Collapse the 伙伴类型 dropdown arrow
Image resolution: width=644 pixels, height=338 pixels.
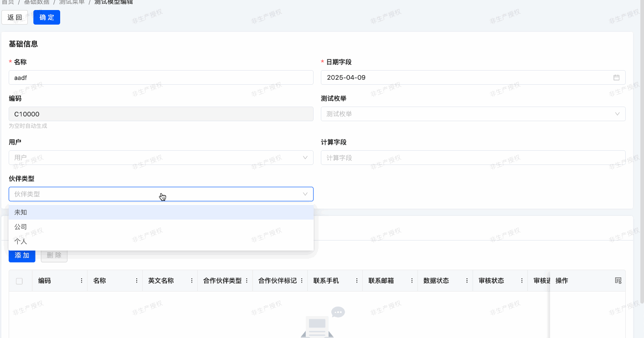click(305, 194)
